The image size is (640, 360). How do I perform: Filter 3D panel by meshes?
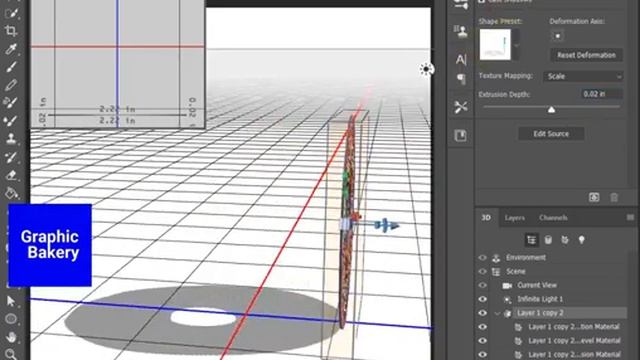click(548, 240)
